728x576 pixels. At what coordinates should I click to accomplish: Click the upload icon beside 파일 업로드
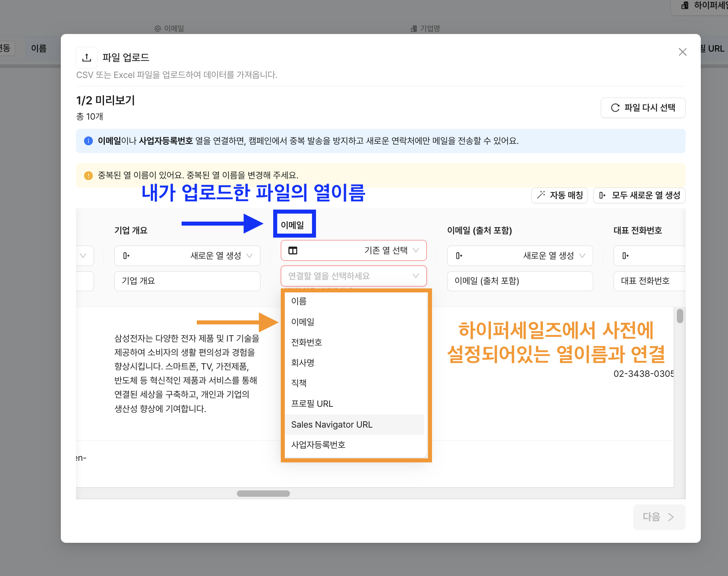pos(87,58)
